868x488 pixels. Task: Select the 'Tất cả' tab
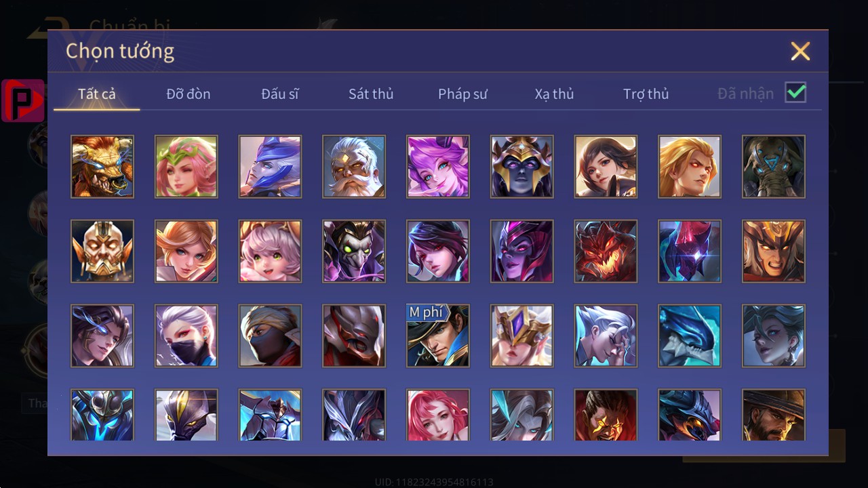(x=97, y=94)
